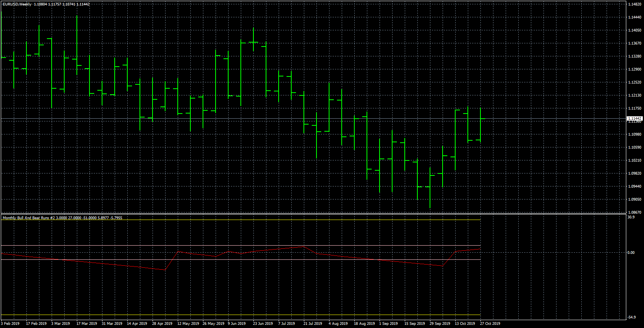Select the 23 Jun 2019 date label
644x328 pixels.
(263, 324)
